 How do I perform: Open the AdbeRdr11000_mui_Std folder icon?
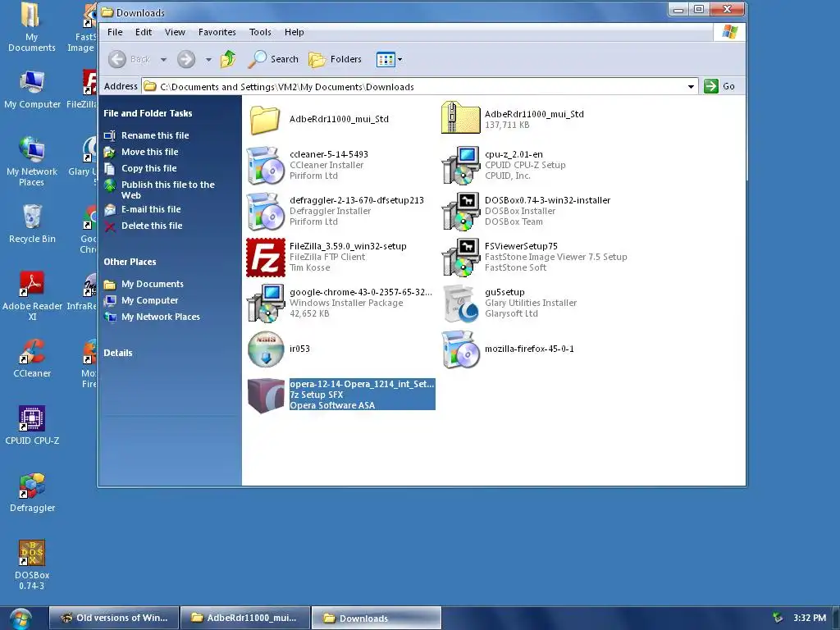(265, 119)
